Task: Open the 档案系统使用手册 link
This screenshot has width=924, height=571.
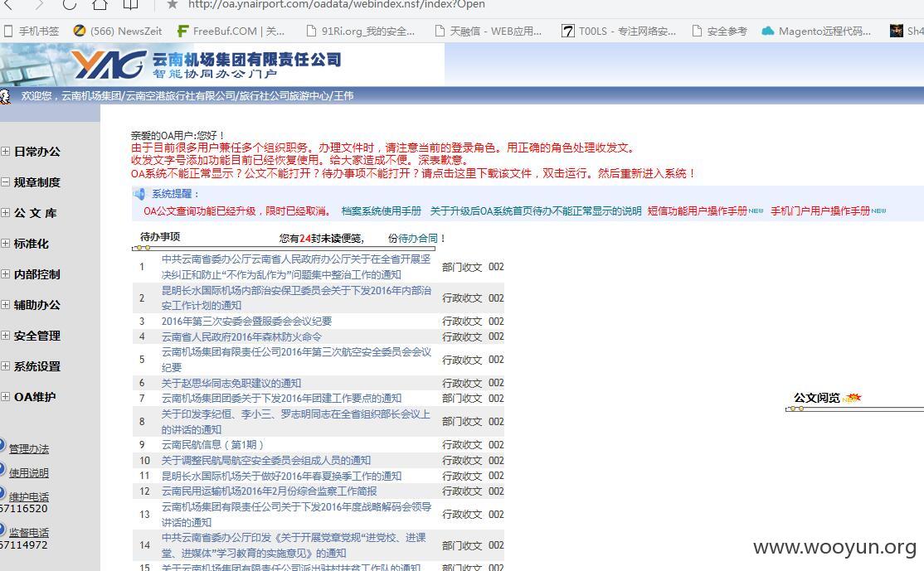Action: 382,210
